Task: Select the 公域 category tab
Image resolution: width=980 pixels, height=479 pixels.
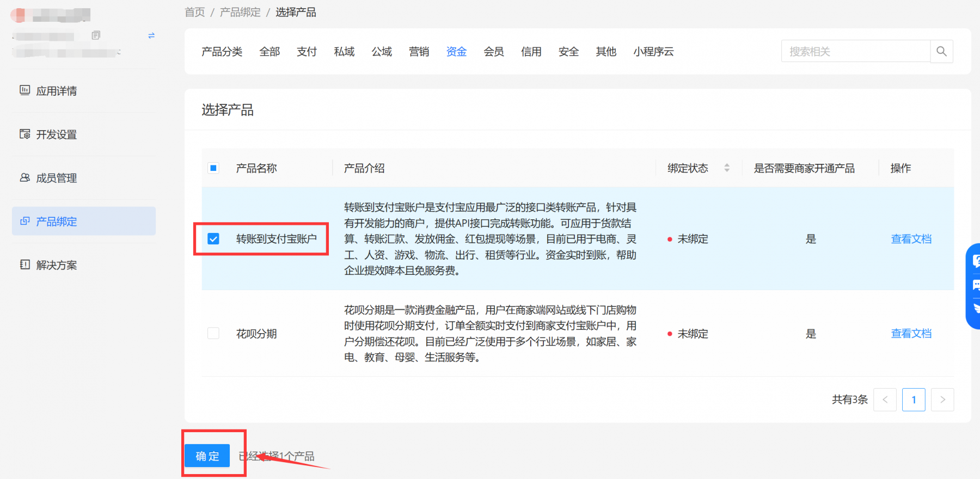Action: point(382,52)
